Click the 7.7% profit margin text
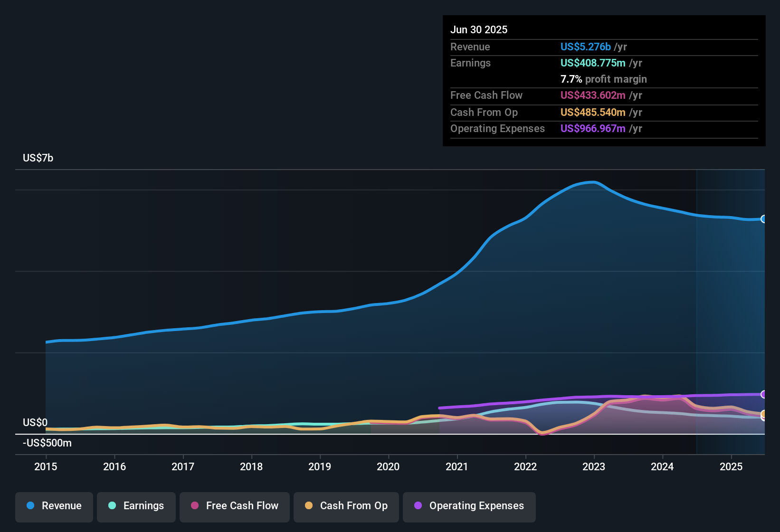 tap(604, 79)
